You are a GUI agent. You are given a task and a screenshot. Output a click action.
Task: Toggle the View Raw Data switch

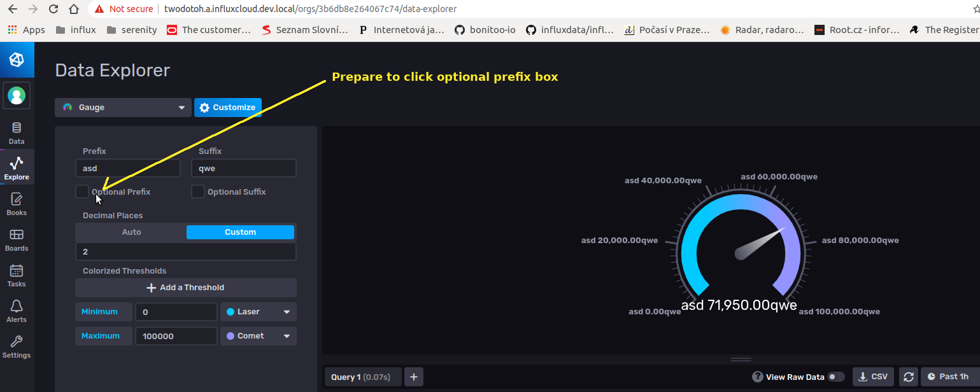[837, 377]
